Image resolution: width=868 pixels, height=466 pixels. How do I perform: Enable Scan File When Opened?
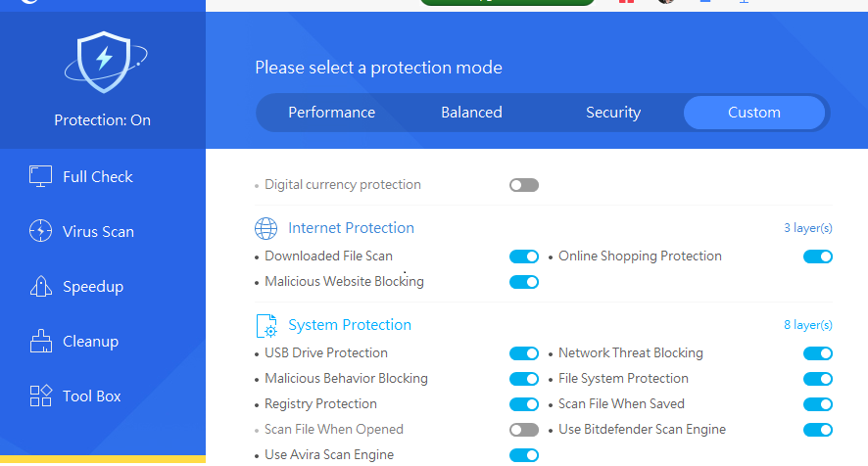click(x=524, y=430)
